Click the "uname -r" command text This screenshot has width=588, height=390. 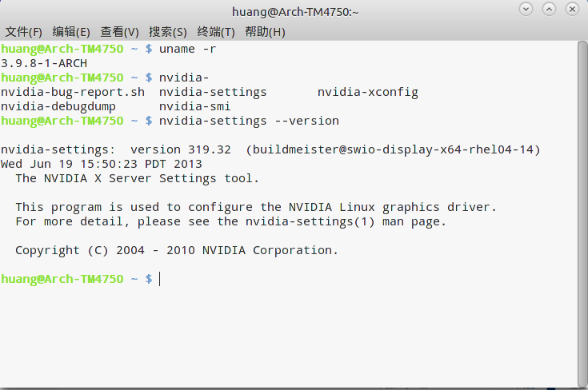pyautogui.click(x=187, y=49)
